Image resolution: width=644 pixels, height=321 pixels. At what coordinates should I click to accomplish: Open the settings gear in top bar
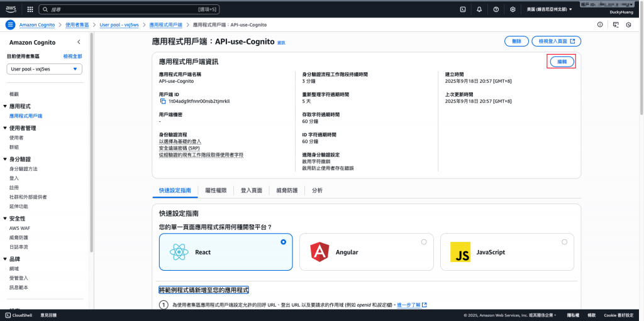click(x=513, y=9)
